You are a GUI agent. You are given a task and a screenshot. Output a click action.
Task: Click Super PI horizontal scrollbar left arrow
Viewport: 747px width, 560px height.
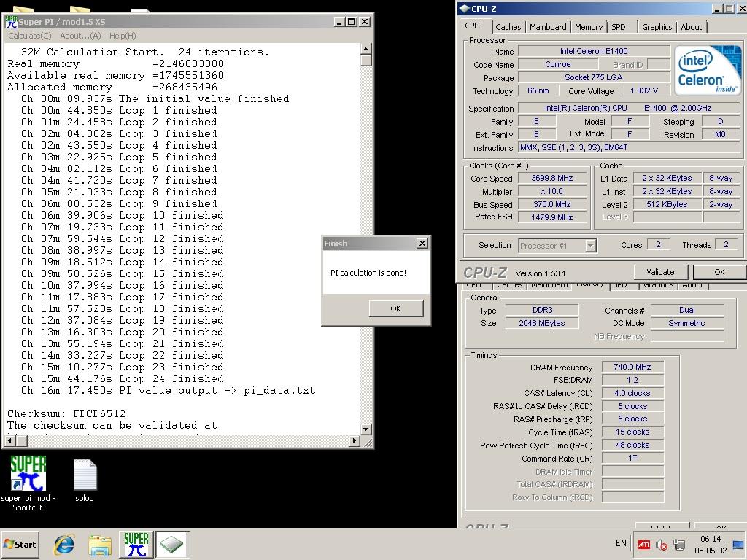[9, 441]
